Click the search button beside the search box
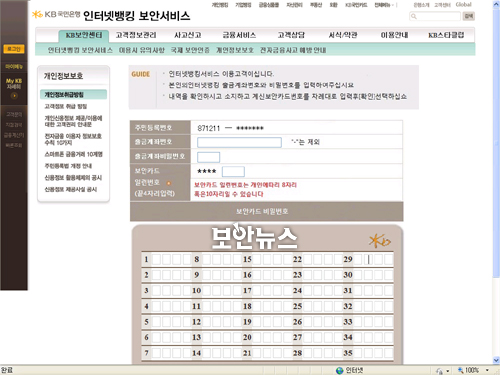 (x=469, y=16)
